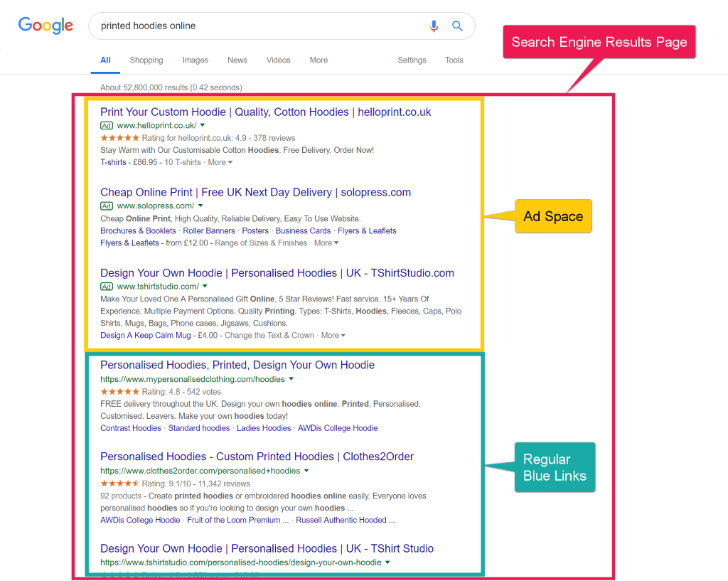Expand More in the solopress ad
The height and width of the screenshot is (581, 728).
coord(326,243)
